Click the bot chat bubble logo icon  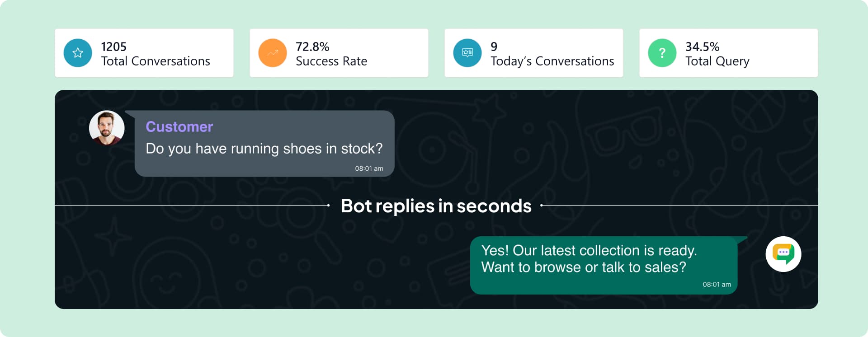click(783, 254)
